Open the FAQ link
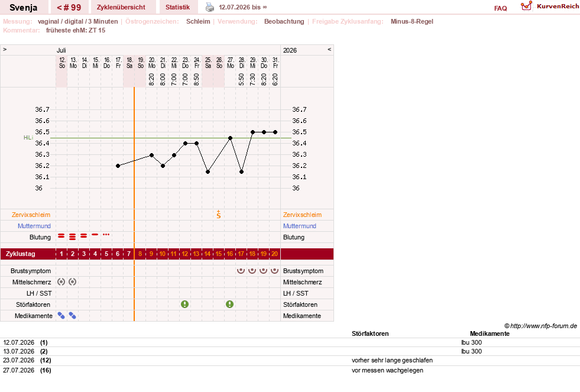 coord(500,8)
